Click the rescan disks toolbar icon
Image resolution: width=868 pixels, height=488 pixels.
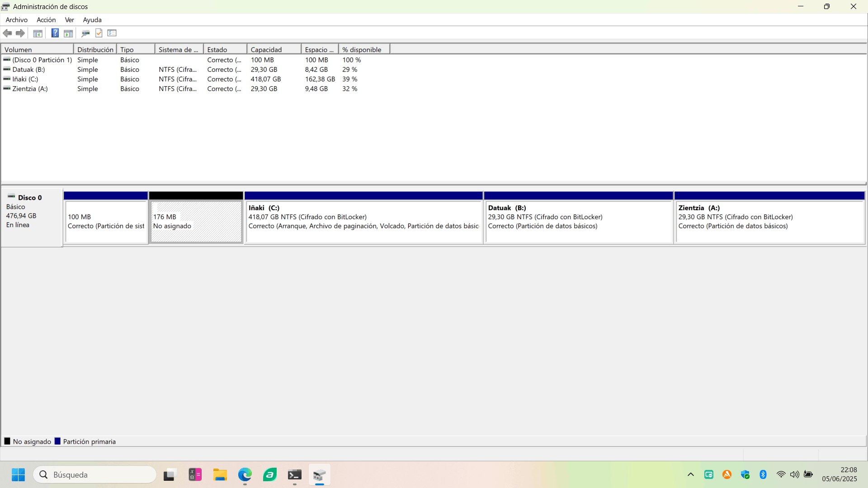tap(85, 33)
